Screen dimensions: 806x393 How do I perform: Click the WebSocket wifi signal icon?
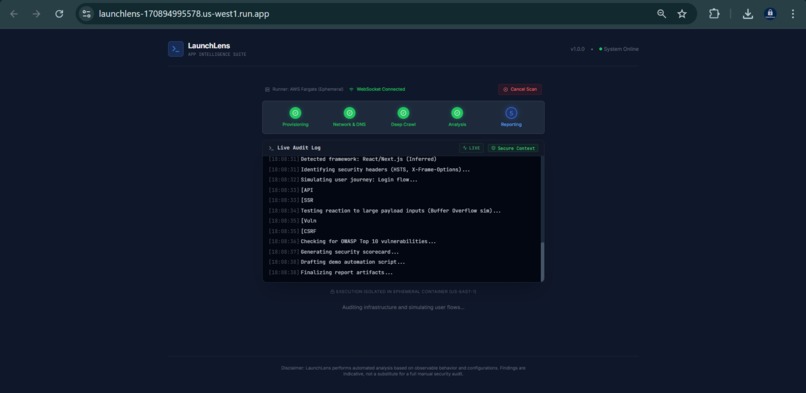pos(351,89)
